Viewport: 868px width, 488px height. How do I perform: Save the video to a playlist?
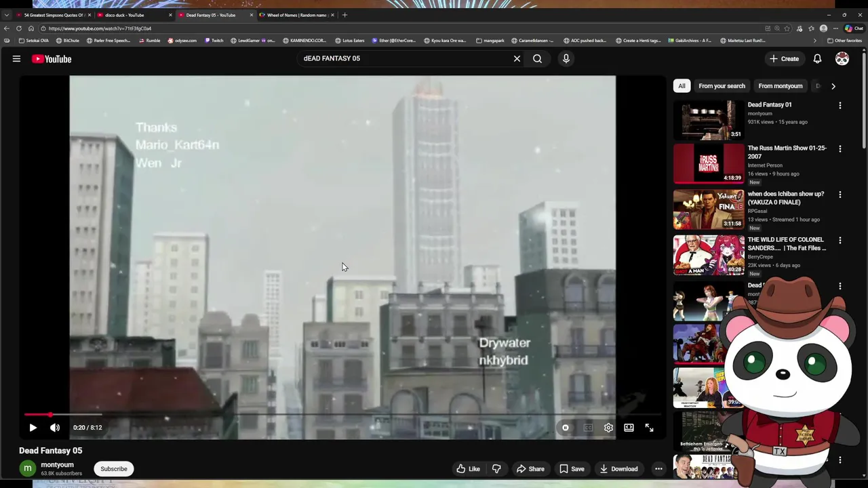pyautogui.click(x=572, y=469)
